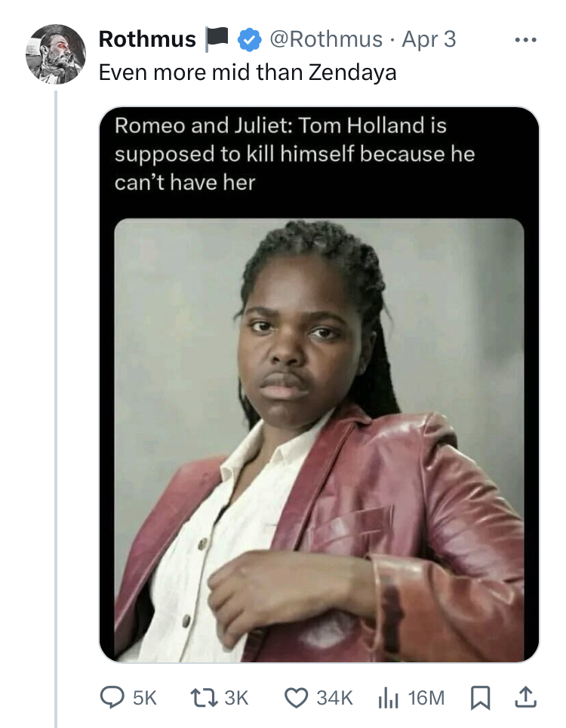The width and height of the screenshot is (566, 728).
Task: Click the 5K replies count
Action: [x=145, y=698]
